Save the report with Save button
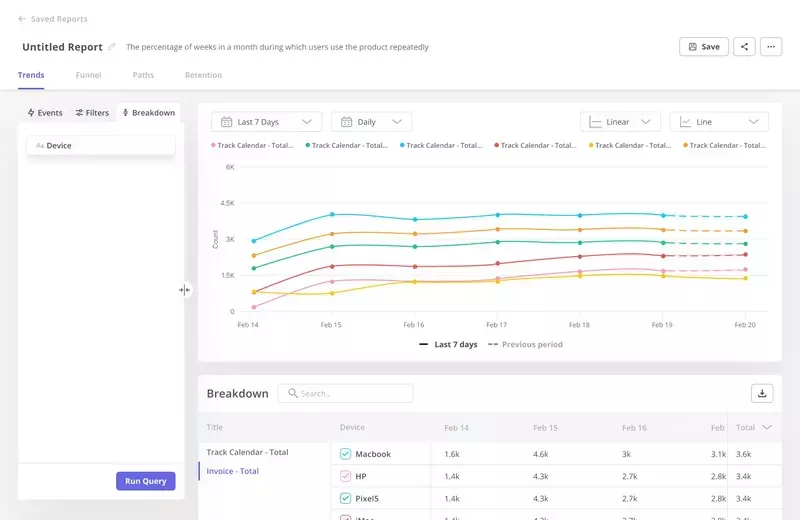The height and width of the screenshot is (520, 800). click(x=703, y=47)
